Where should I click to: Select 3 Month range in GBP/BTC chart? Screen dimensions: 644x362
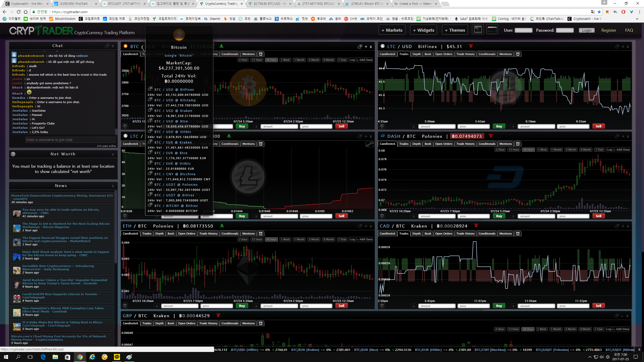571,329
